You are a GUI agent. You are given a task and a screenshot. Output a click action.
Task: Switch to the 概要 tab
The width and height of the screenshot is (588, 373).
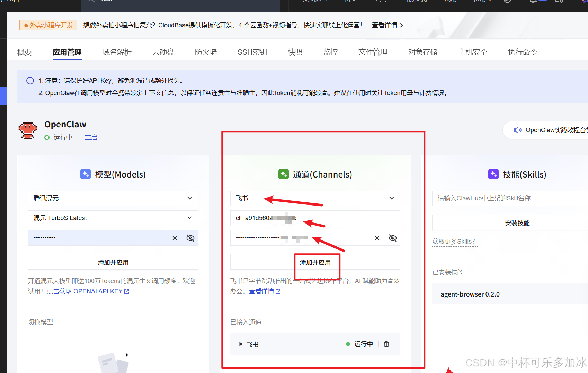pyautogui.click(x=25, y=52)
